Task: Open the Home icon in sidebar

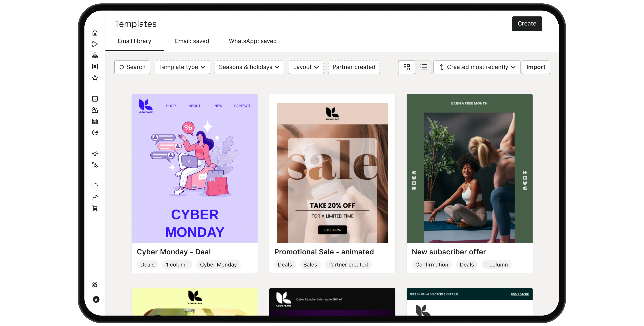Action: 95,33
